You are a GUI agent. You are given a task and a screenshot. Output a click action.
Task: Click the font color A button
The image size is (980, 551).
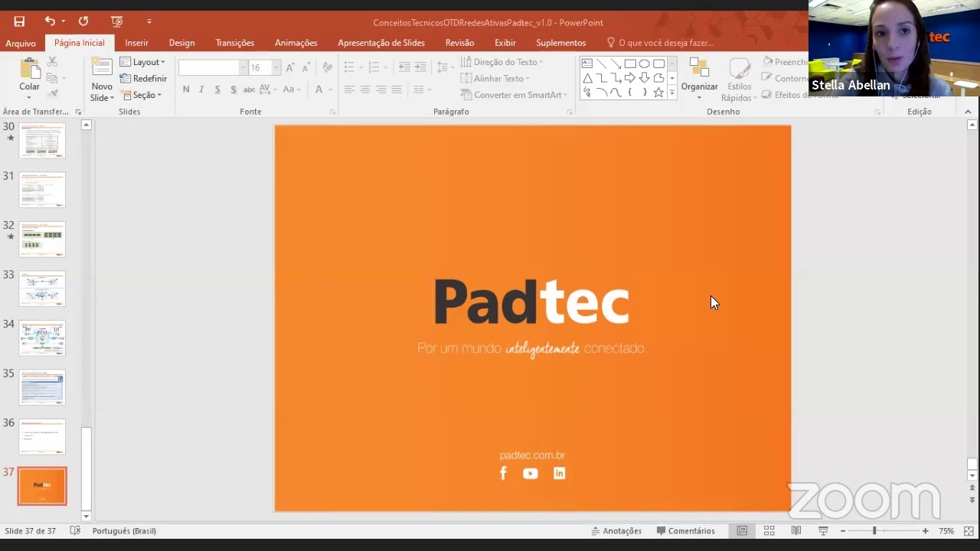point(319,90)
